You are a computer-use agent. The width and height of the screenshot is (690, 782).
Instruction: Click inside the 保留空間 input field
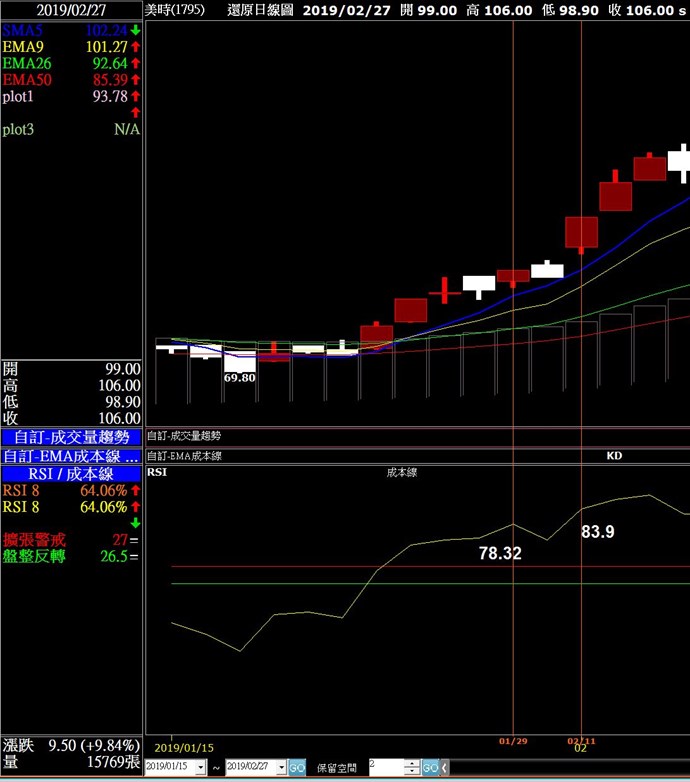click(x=385, y=767)
